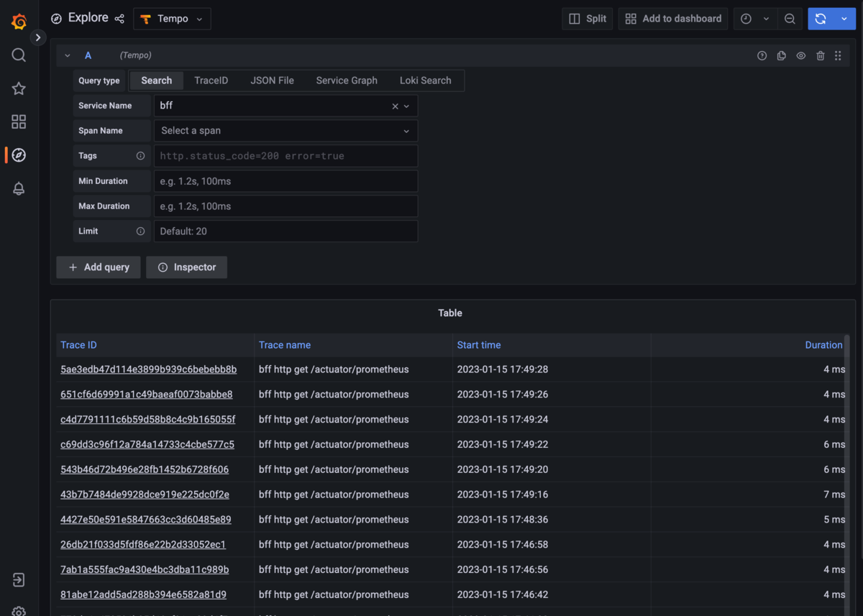
Task: Switch to the Loki Search query type
Action: click(426, 81)
